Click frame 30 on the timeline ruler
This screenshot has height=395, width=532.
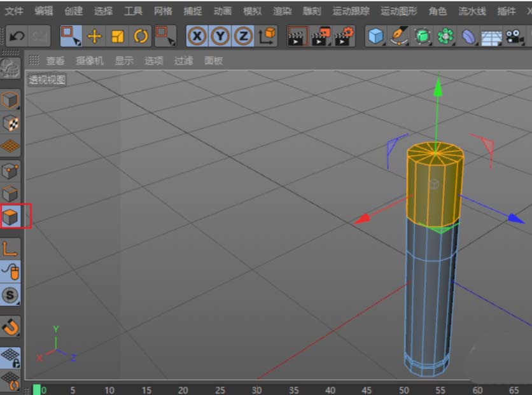(x=256, y=389)
